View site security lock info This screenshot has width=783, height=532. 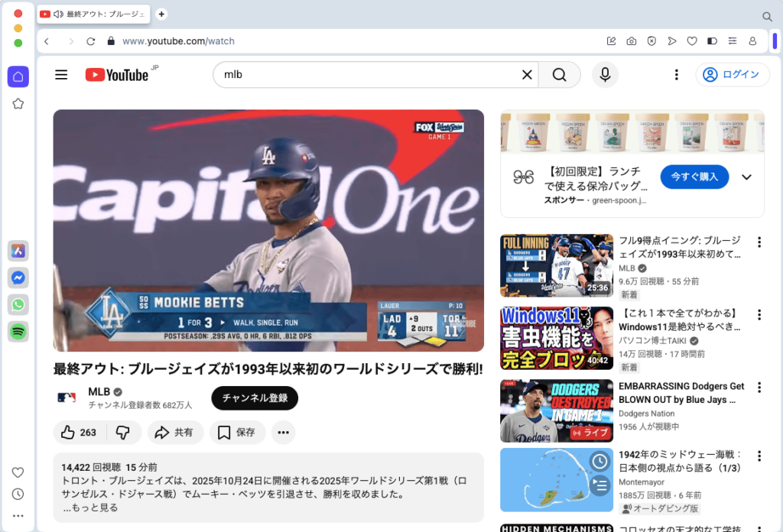[111, 41]
